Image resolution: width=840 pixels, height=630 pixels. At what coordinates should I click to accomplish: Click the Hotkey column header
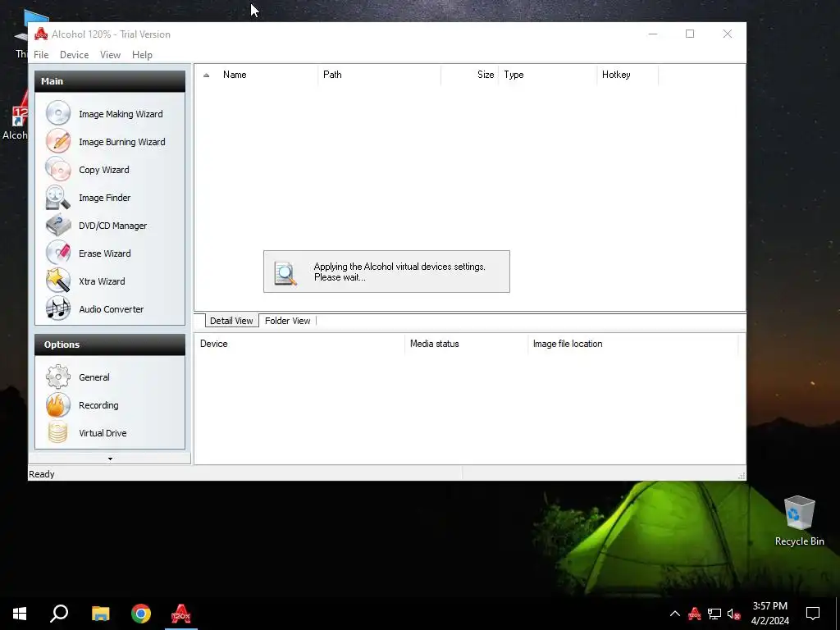tap(628, 75)
